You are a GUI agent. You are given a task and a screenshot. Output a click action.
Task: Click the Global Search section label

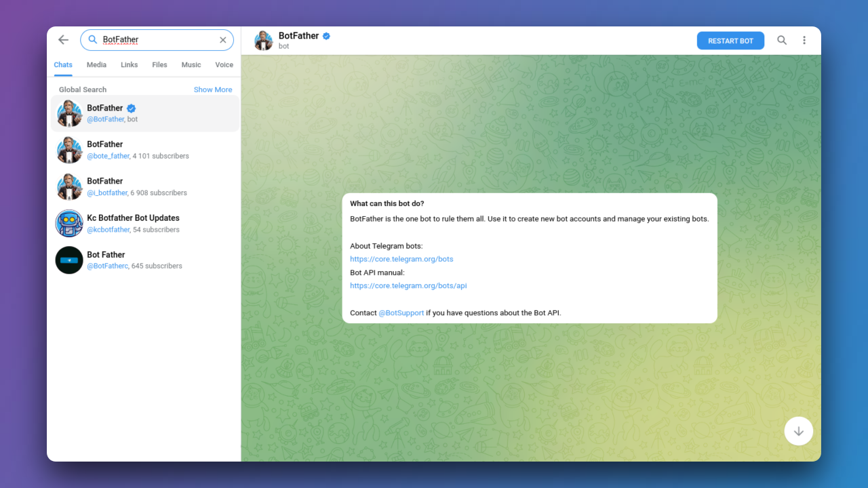pos(83,89)
